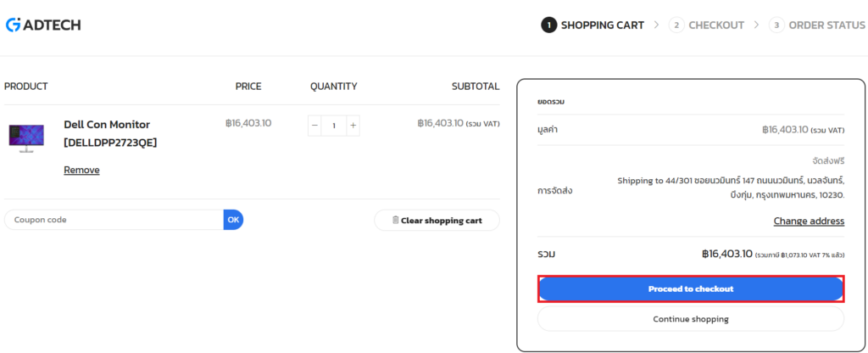Decrease quantity with the minus button

(315, 126)
